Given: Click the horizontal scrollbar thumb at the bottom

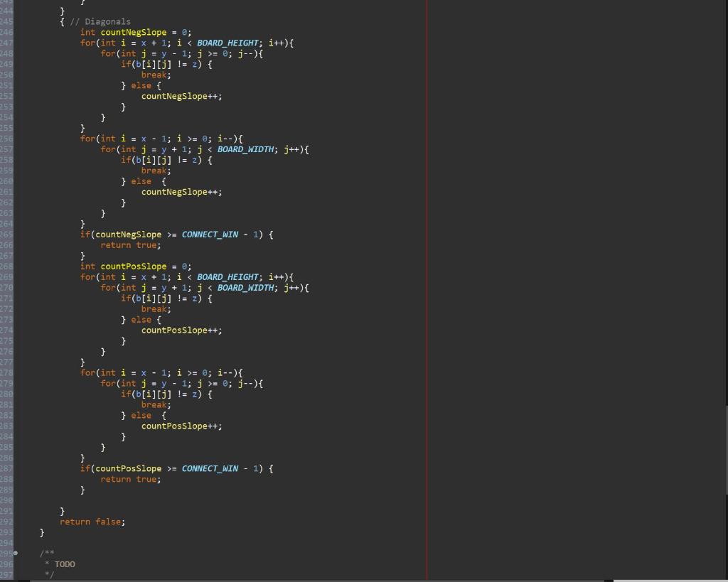Looking at the screenshot, I should tap(670, 581).
